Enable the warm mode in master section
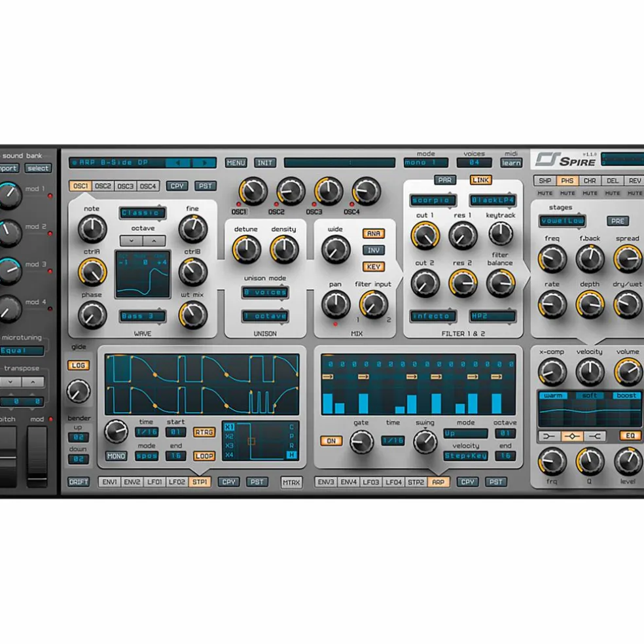644x644 pixels. click(x=553, y=395)
